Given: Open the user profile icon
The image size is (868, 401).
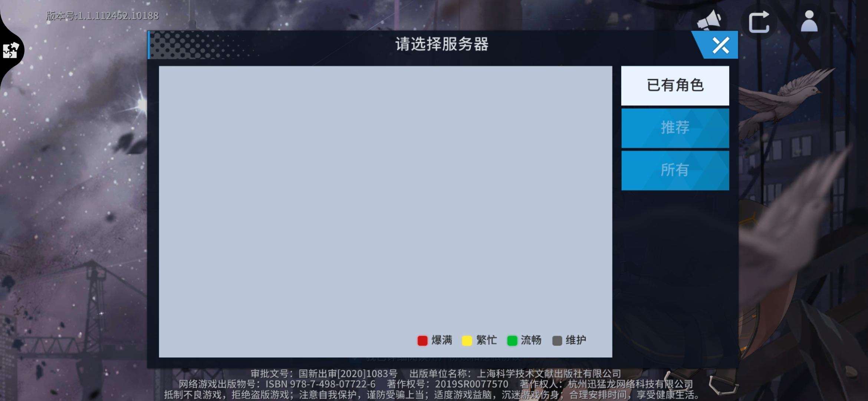Looking at the screenshot, I should (809, 22).
